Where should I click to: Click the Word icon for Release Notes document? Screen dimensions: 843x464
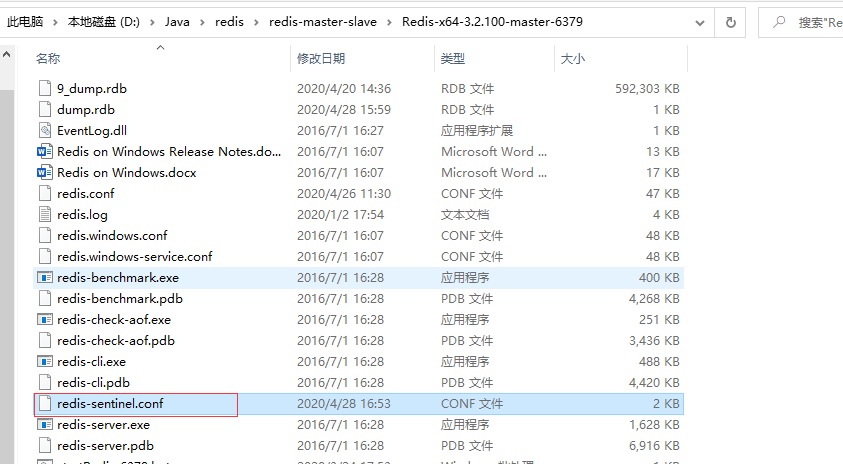[x=45, y=151]
